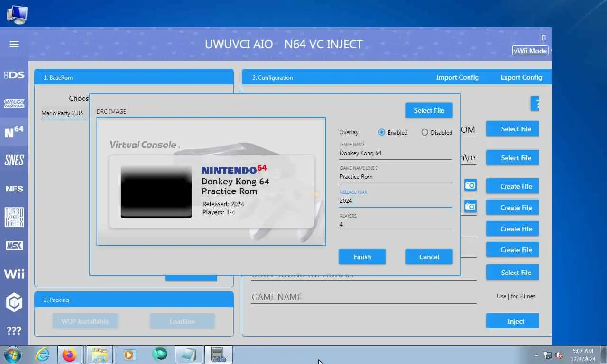Open the ??? sidebar entry
The width and height of the screenshot is (607, 364).
pos(14,331)
